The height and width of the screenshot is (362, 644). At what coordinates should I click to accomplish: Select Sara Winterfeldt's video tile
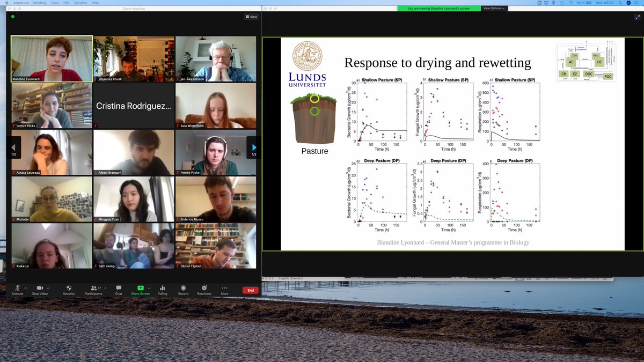(x=216, y=106)
